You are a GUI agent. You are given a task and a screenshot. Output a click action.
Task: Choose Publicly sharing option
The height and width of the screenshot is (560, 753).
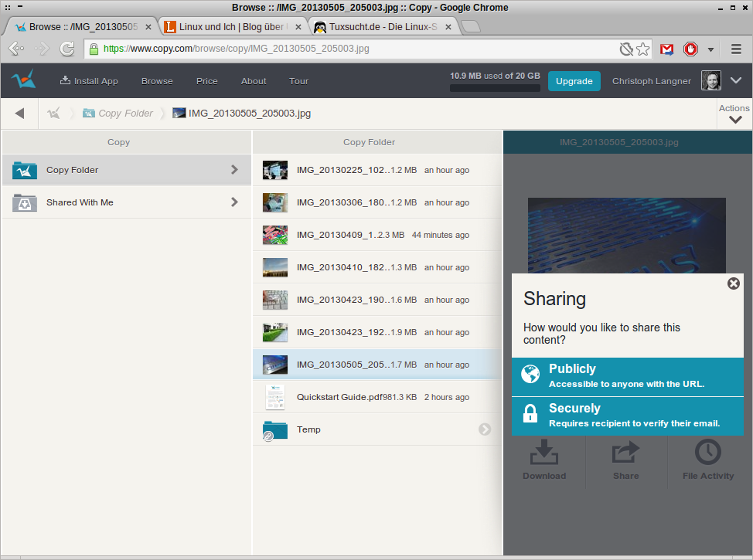(x=627, y=375)
